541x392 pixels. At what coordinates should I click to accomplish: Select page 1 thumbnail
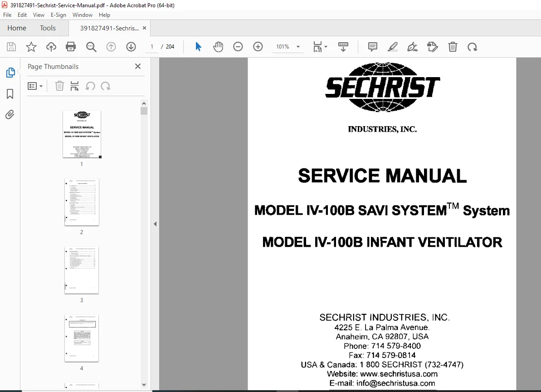[x=82, y=134]
